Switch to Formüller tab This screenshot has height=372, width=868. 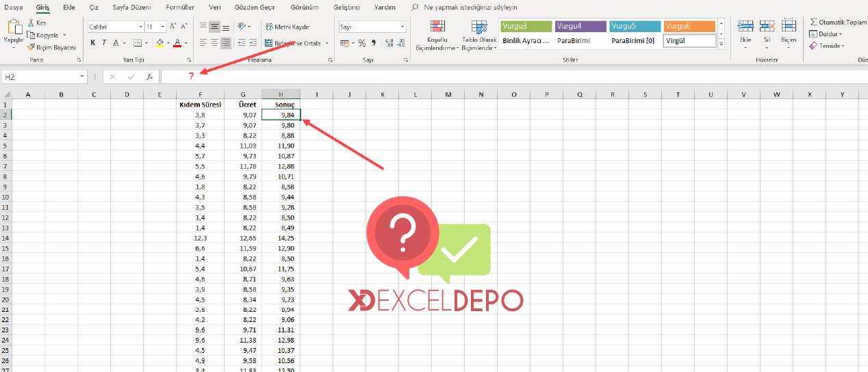(x=180, y=7)
